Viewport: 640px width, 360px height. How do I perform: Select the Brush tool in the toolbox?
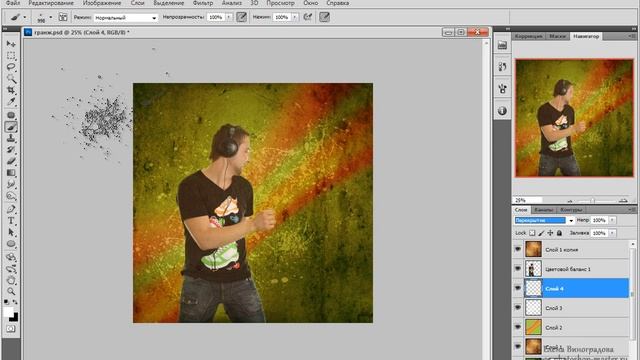pos(11,127)
